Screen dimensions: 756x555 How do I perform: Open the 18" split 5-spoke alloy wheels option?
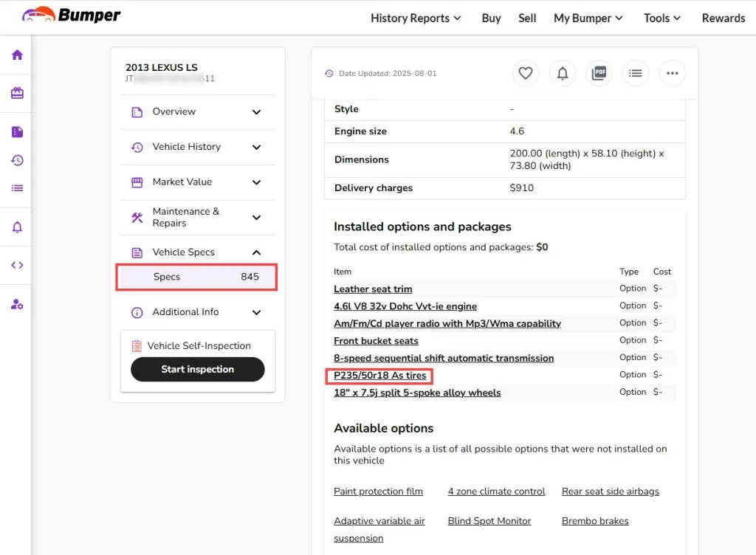417,393
